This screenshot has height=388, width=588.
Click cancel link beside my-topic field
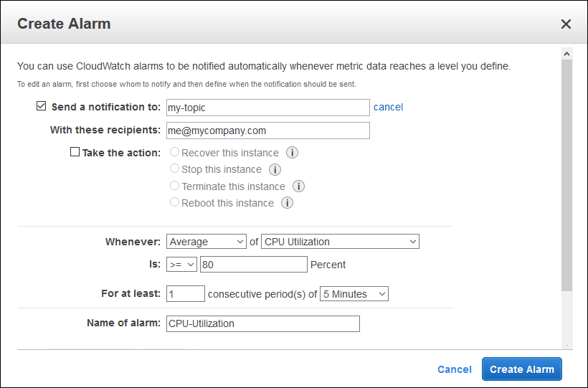click(388, 107)
